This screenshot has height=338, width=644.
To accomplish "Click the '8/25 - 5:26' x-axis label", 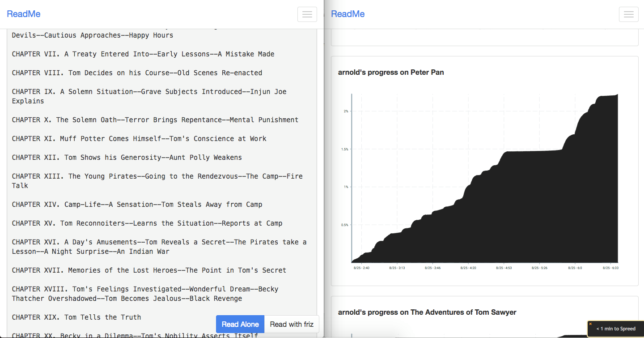I will (x=539, y=268).
